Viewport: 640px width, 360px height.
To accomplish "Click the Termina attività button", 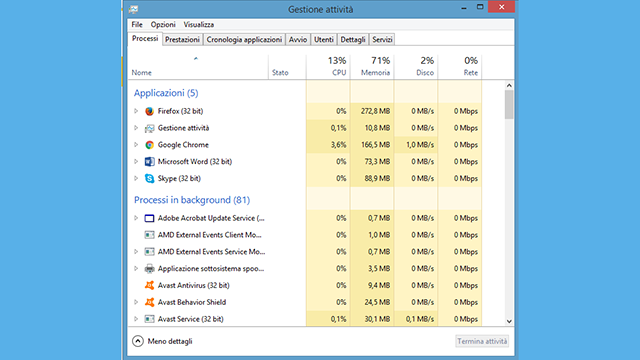I will [482, 341].
